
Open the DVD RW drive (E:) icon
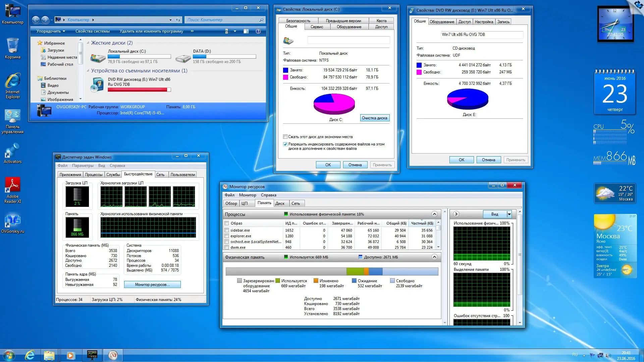click(97, 85)
